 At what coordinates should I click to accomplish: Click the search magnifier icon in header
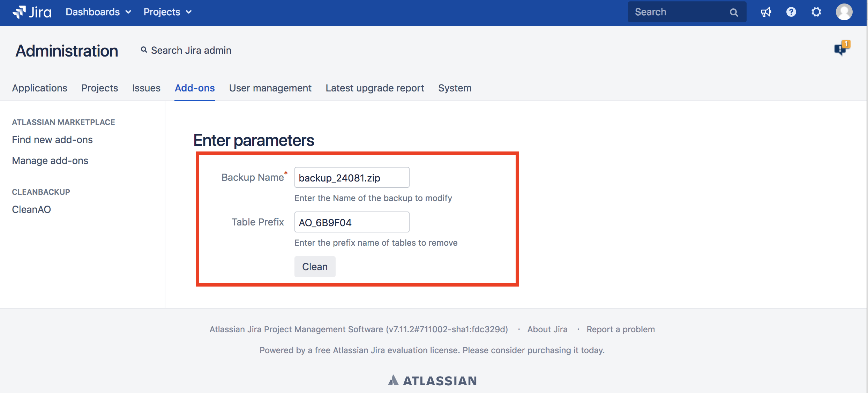pyautogui.click(x=734, y=13)
